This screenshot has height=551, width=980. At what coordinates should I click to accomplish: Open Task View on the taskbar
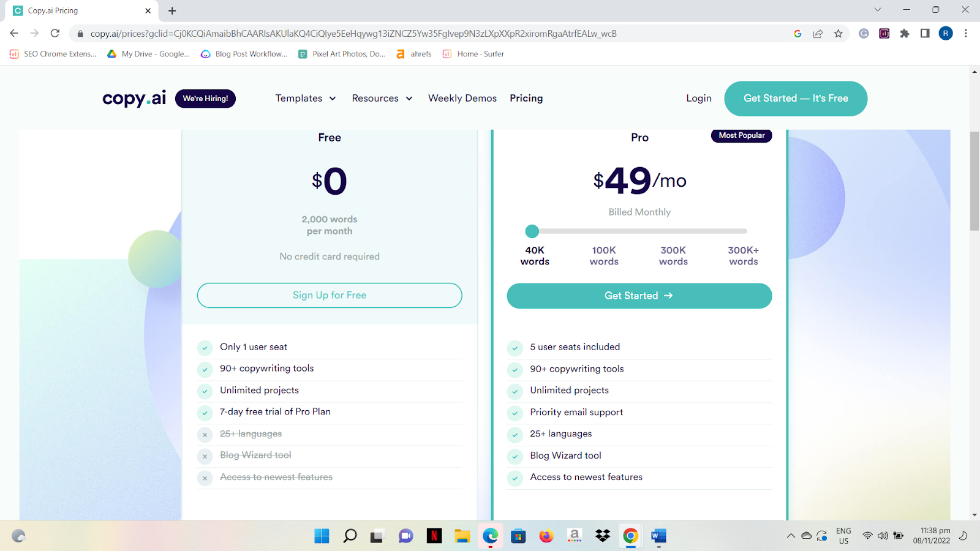click(377, 536)
